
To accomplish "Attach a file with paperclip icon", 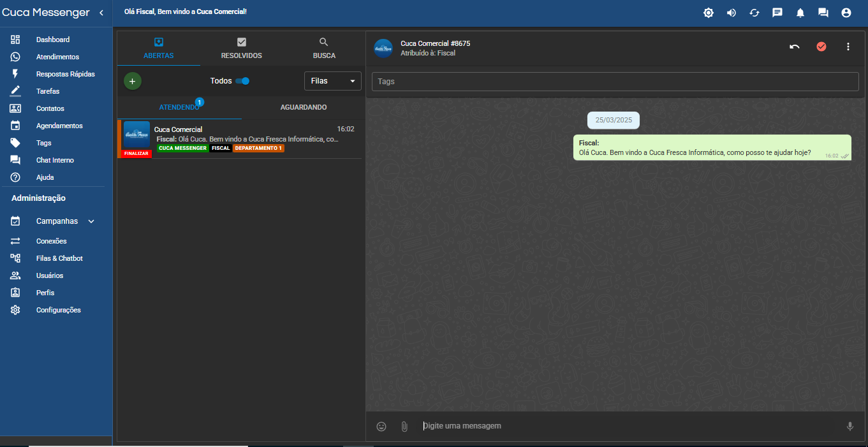I will point(404,427).
